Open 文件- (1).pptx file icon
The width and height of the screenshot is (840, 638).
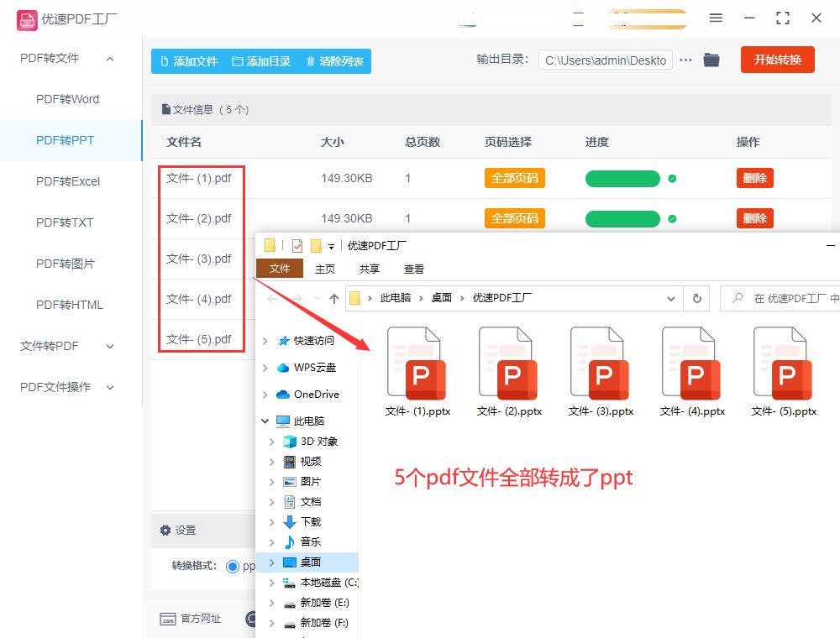coord(417,364)
